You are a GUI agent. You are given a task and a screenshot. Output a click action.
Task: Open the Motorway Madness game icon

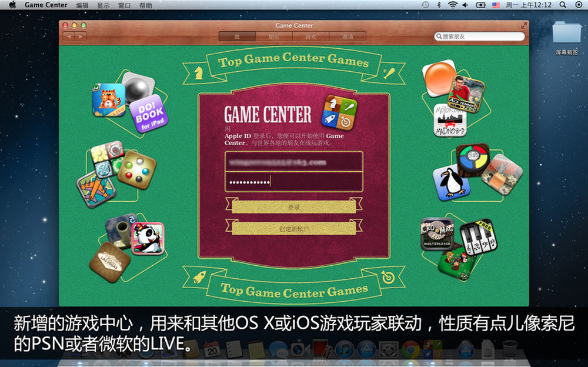[450, 121]
